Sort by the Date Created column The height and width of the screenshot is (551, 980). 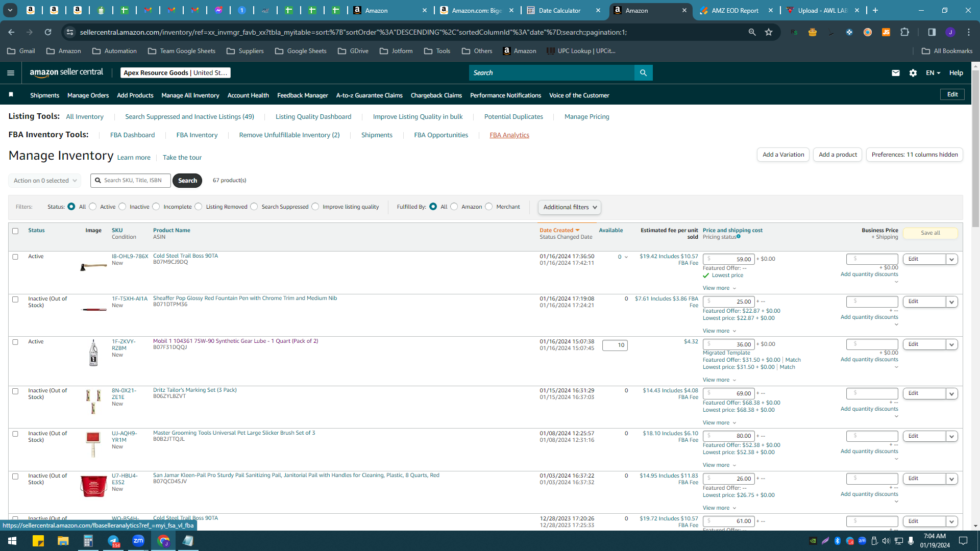click(x=559, y=230)
